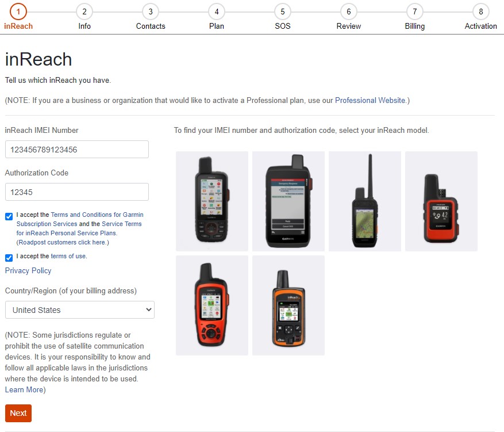Click into the inReach IMEI Number field

coord(77,150)
